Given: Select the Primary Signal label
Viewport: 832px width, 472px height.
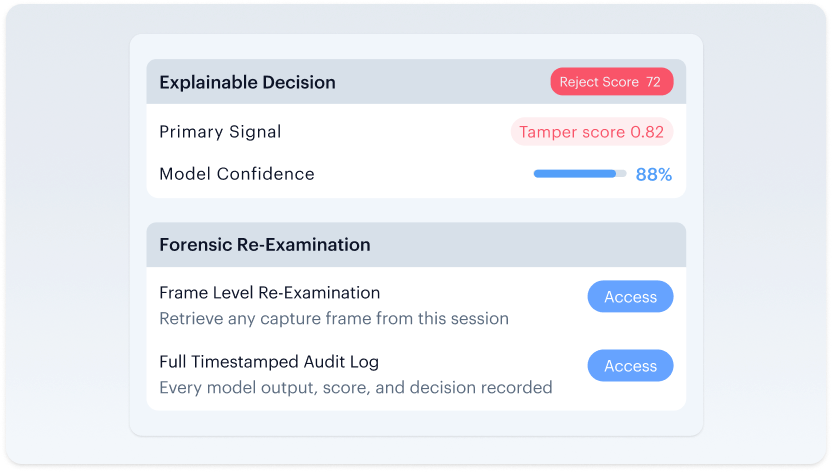Looking at the screenshot, I should click(x=220, y=132).
